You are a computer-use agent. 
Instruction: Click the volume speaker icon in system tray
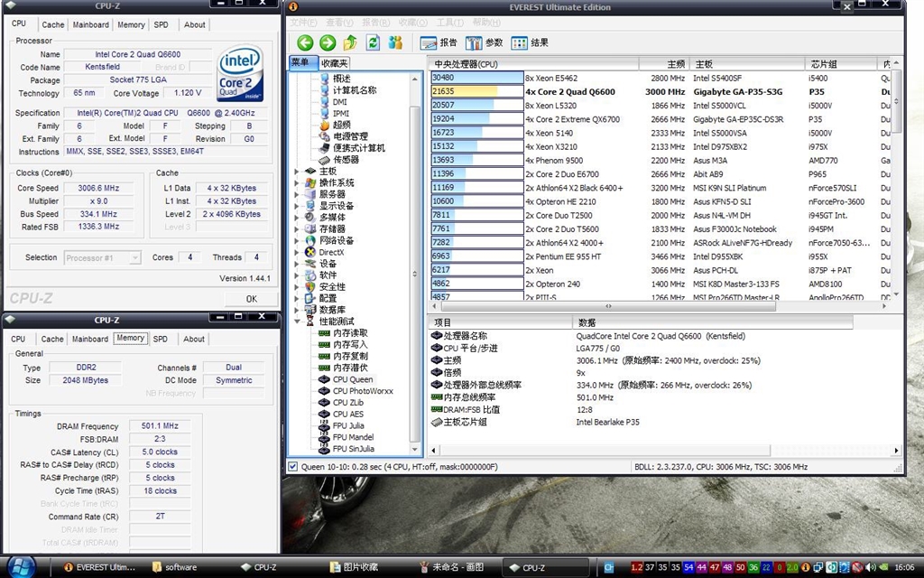tap(871, 567)
